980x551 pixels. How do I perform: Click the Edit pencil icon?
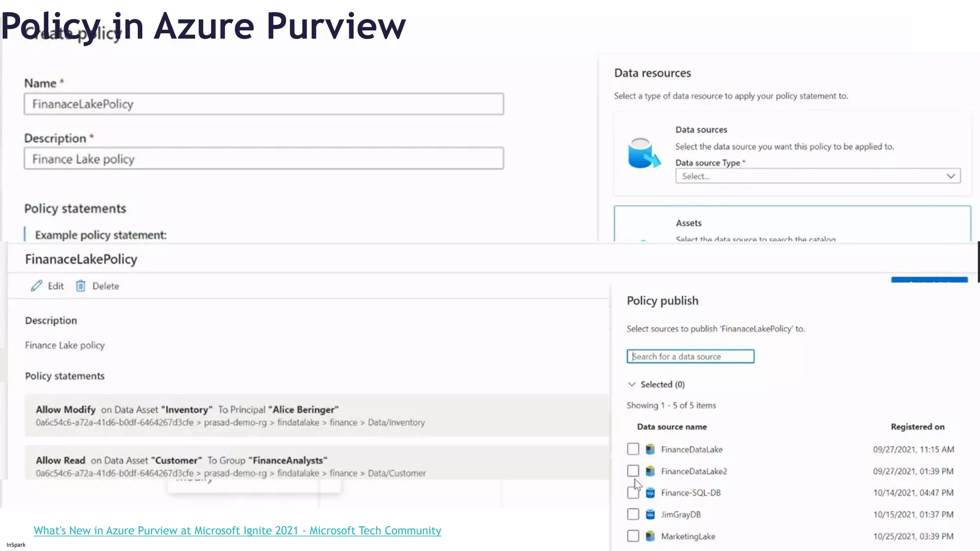point(36,286)
